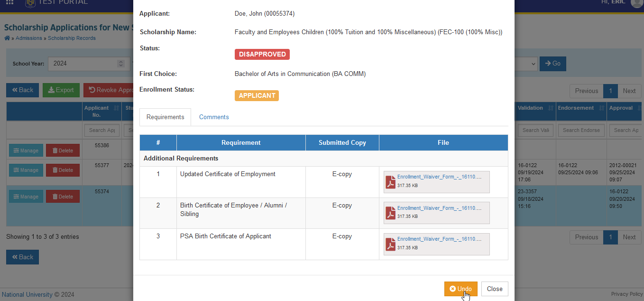
Task: Switch to the Comments tab
Action: tap(214, 117)
